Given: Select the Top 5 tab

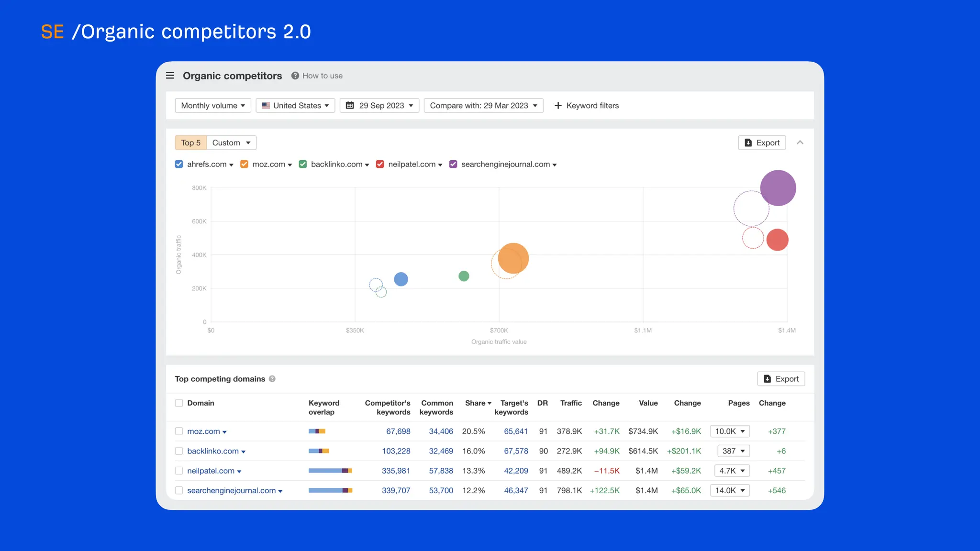Looking at the screenshot, I should tap(191, 143).
